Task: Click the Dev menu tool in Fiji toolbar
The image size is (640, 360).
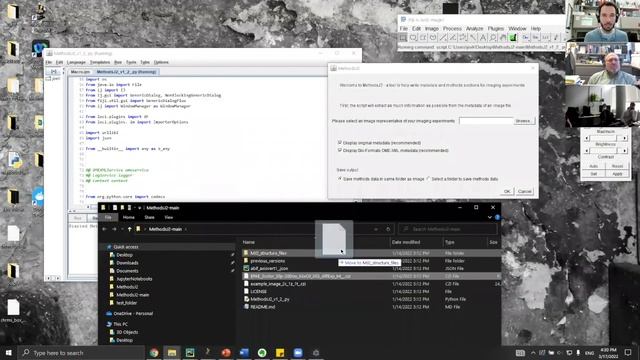Action: coord(525,38)
